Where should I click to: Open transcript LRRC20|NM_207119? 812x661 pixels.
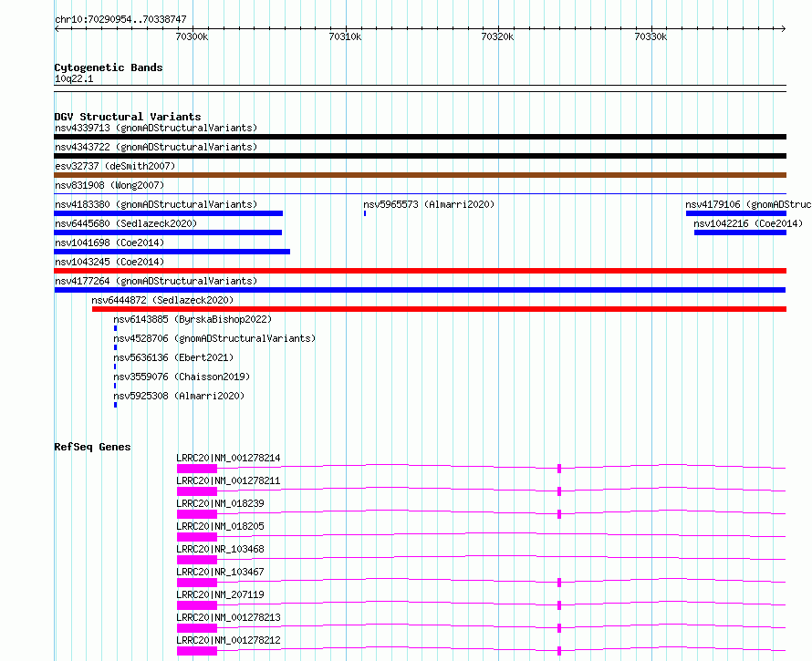pyautogui.click(x=220, y=594)
